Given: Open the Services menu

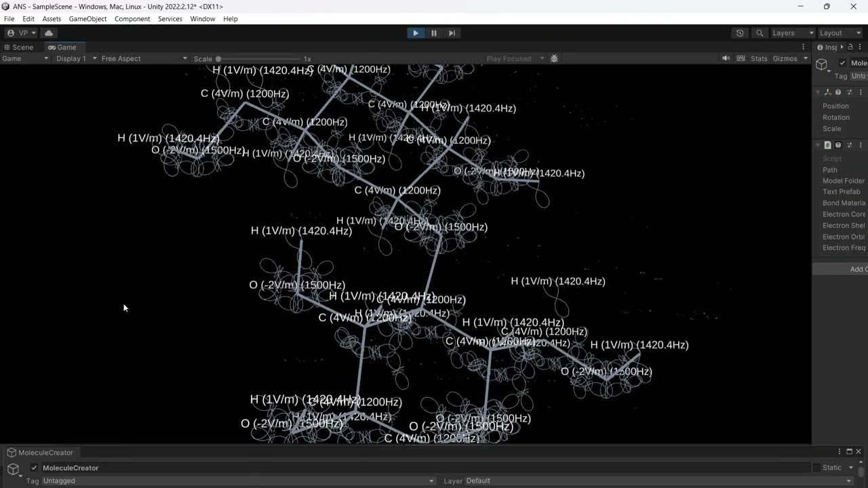Looking at the screenshot, I should [170, 19].
